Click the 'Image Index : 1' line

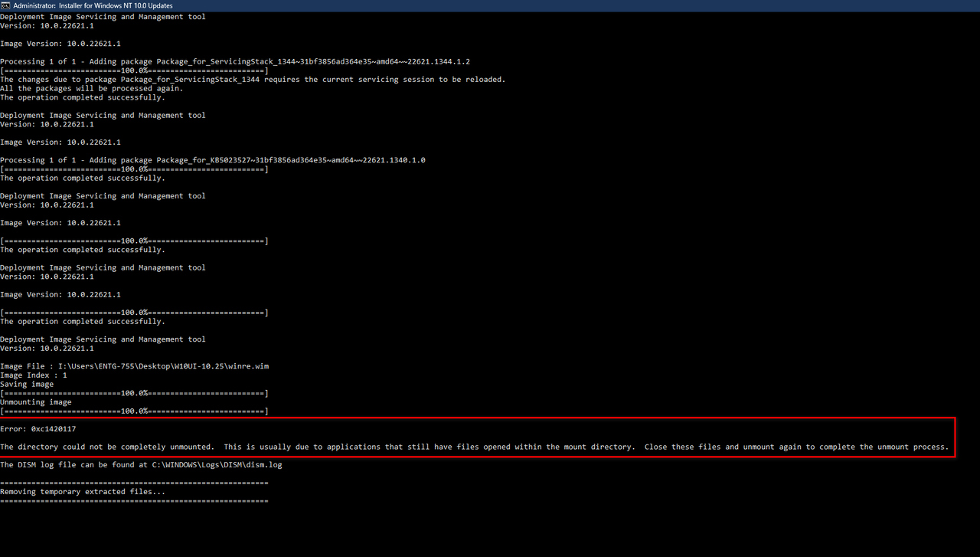34,375
